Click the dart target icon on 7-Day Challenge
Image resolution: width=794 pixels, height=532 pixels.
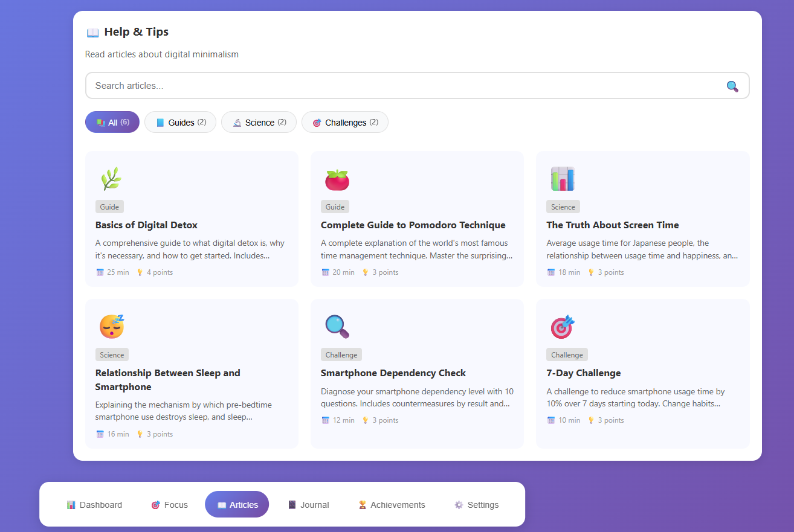562,327
